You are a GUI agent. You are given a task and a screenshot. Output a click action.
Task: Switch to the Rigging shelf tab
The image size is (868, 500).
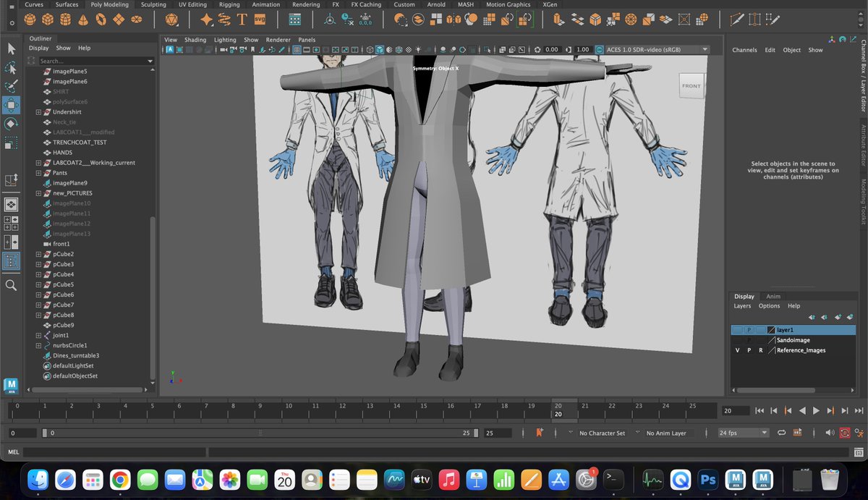(229, 4)
